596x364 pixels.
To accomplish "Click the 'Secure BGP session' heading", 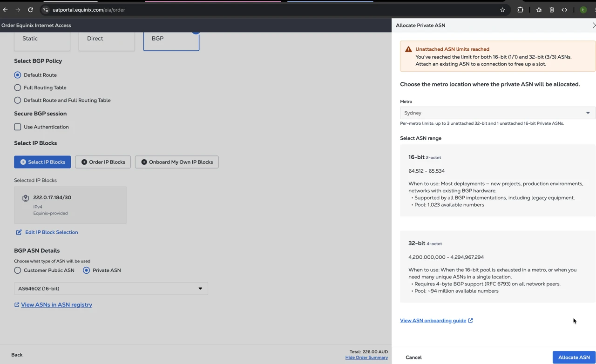I will [40, 114].
